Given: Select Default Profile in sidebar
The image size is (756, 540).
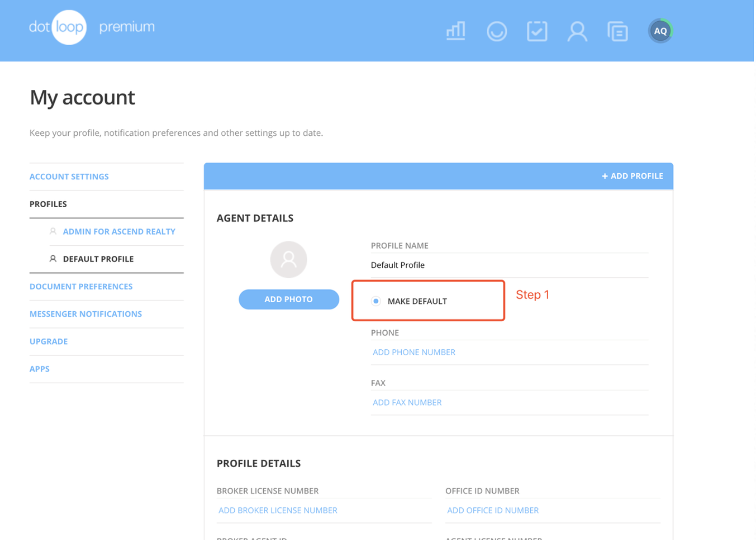Looking at the screenshot, I should pyautogui.click(x=98, y=259).
